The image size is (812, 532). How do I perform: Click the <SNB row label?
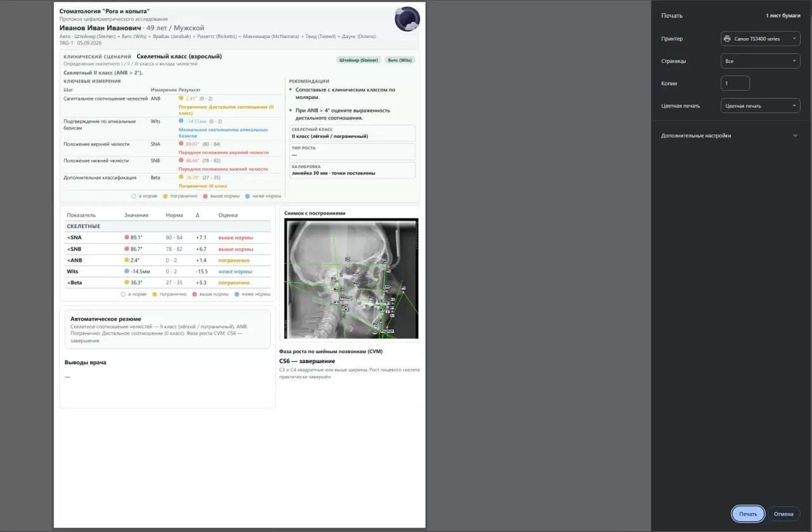pos(74,249)
